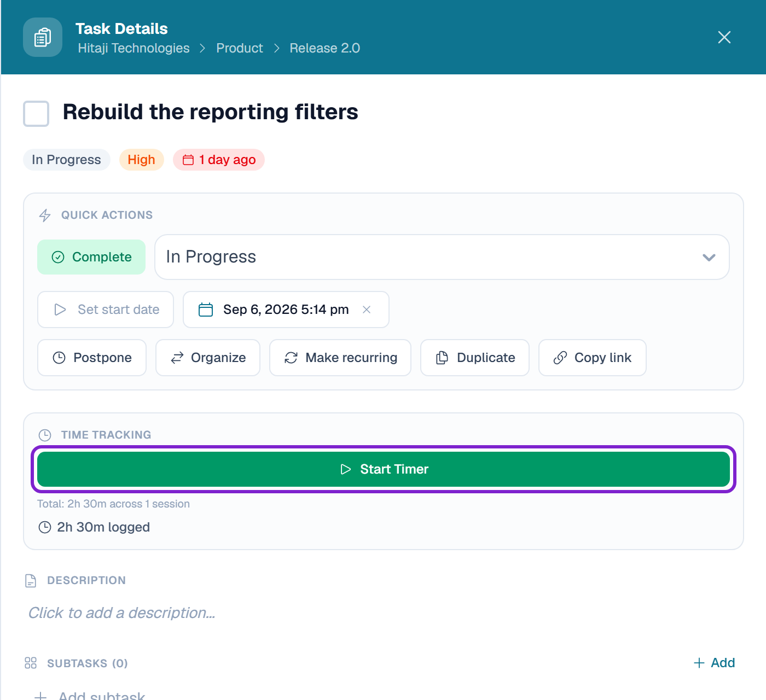This screenshot has height=700, width=766.
Task: Click the In Progress status badge
Action: point(67,160)
